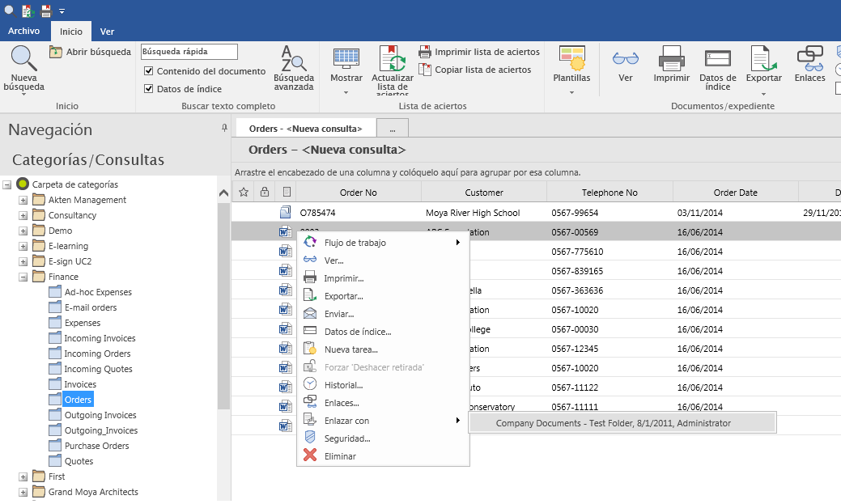Collapse Carpeta de categorías root
841x504 pixels.
(x=7, y=184)
